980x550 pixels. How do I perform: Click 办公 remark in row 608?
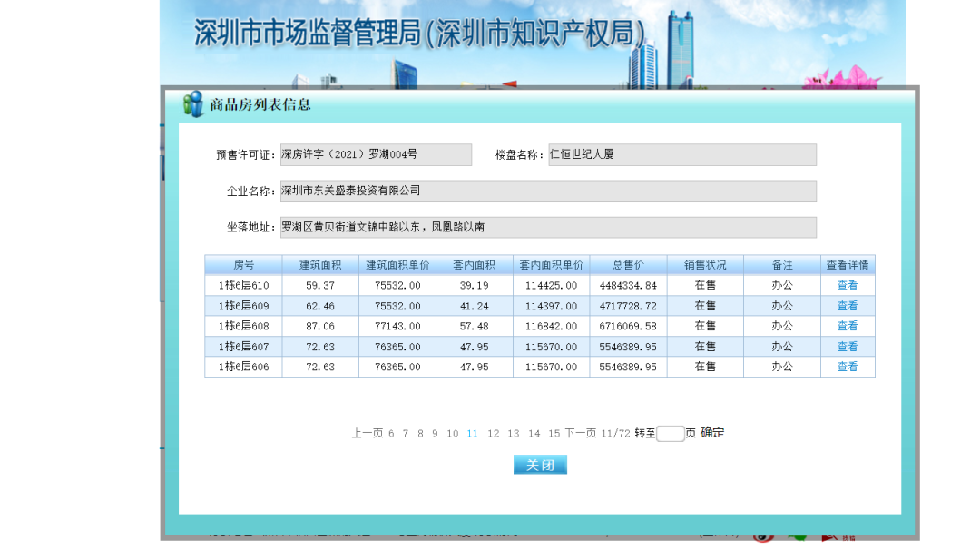[782, 326]
